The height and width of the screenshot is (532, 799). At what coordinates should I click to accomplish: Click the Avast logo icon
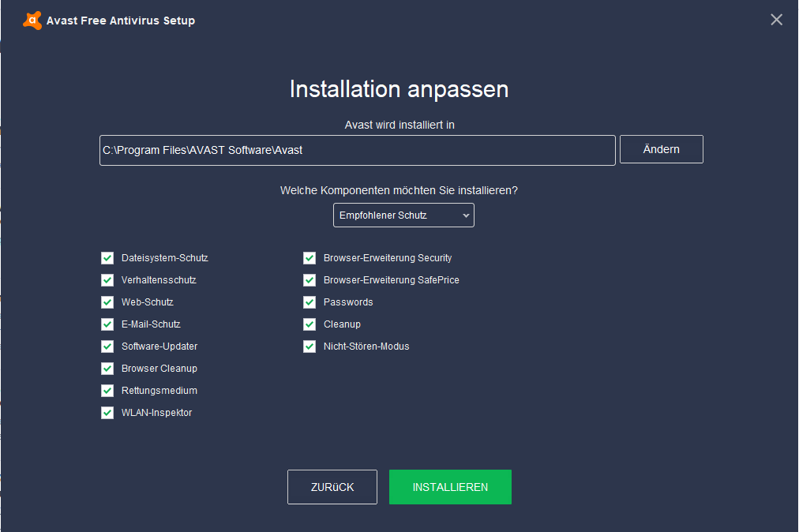tap(32, 21)
